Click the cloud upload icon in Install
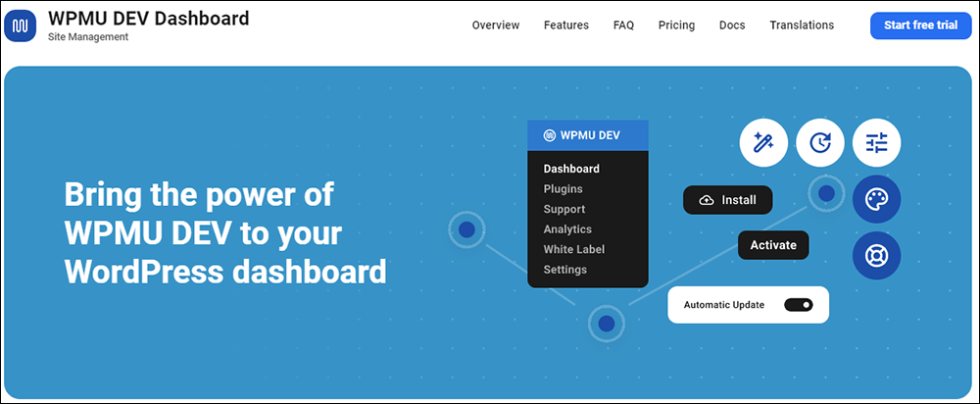980x404 pixels. [707, 200]
